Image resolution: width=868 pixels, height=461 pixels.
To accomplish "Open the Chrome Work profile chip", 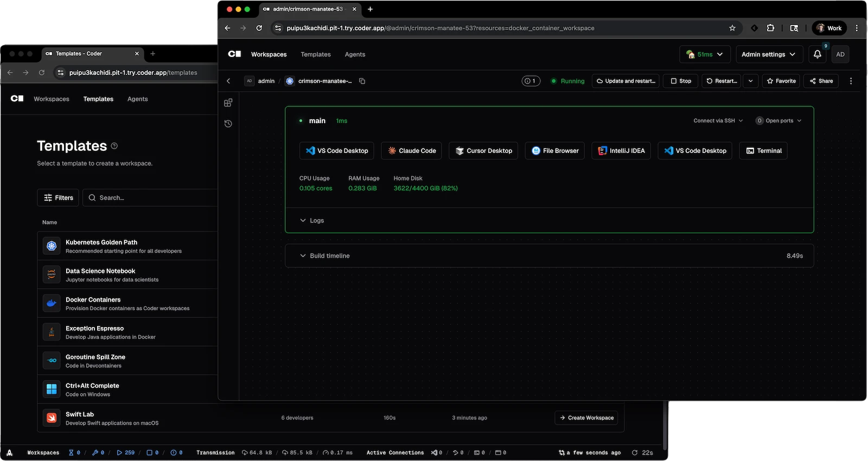I will tap(829, 28).
